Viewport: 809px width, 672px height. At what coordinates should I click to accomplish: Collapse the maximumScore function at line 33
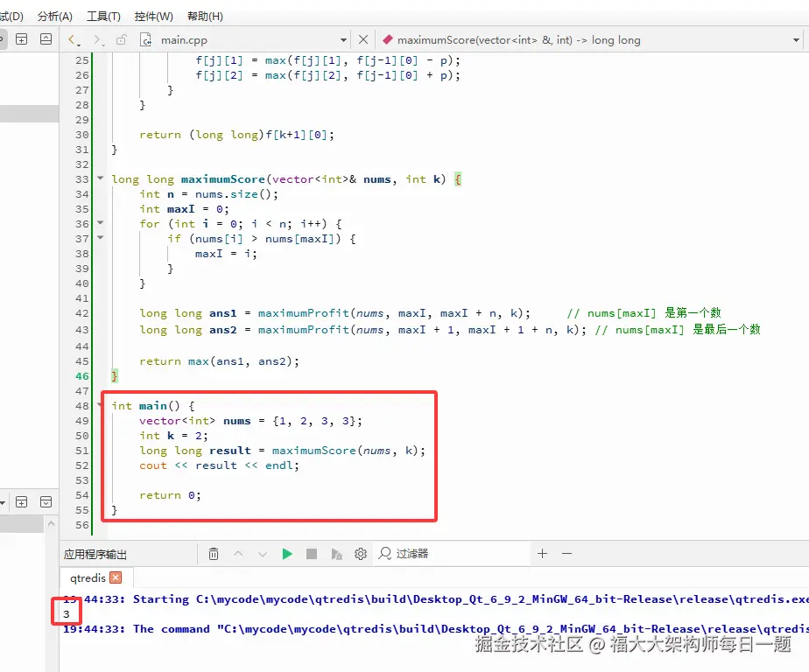coord(100,178)
